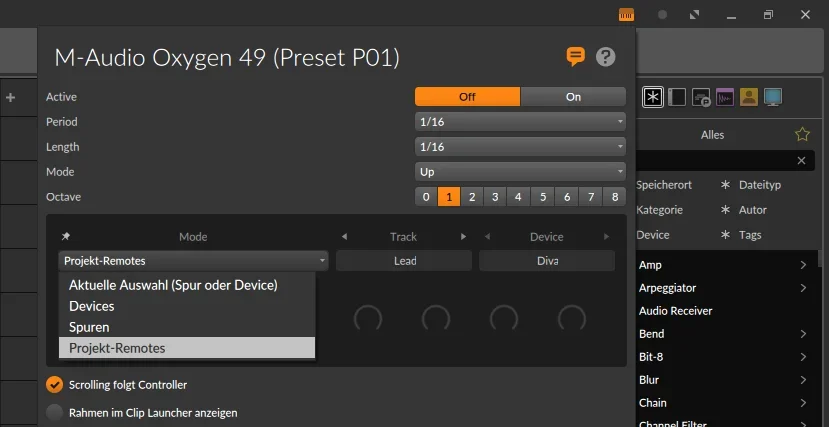Select the asterisk 'everything' browser filter icon
Screen dimensions: 829x427
pos(652,97)
